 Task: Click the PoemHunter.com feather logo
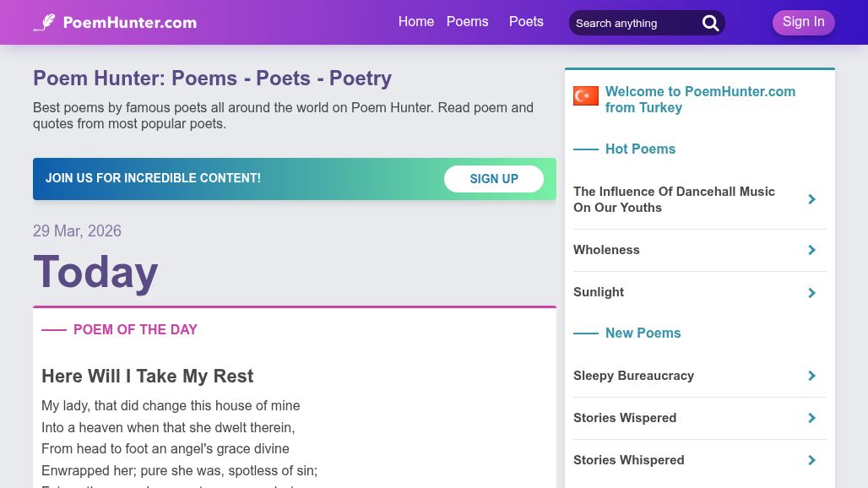pos(114,22)
